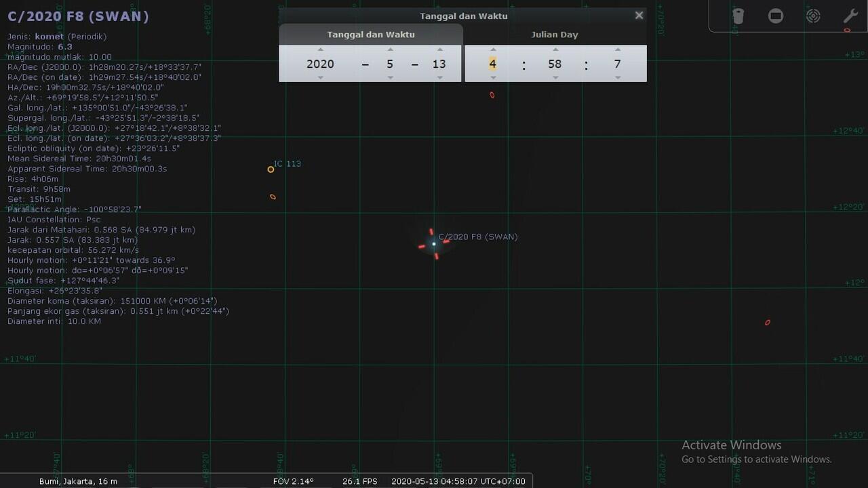Increase the month with the up arrow
The width and height of the screenshot is (868, 488).
tap(390, 49)
